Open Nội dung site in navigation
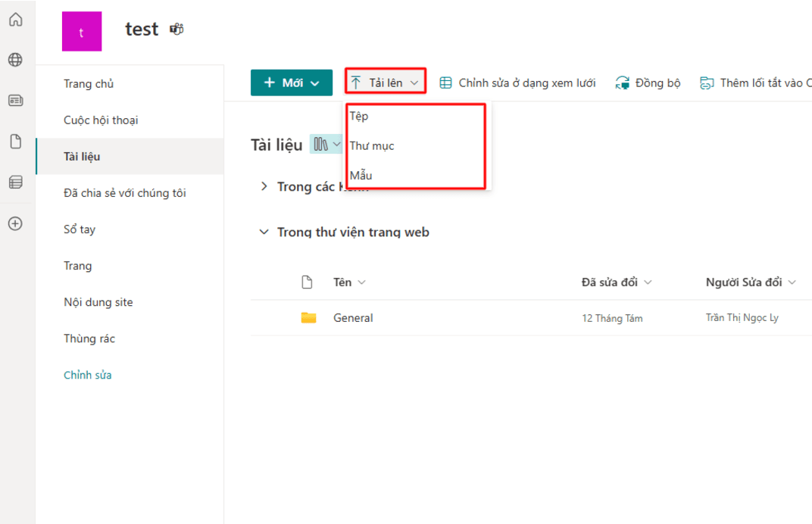 coord(98,302)
